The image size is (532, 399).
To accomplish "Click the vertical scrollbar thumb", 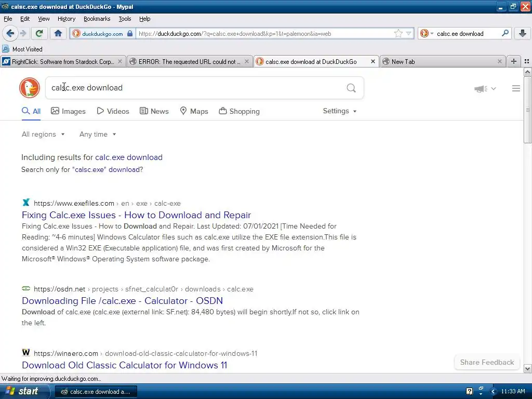I will pyautogui.click(x=527, y=110).
